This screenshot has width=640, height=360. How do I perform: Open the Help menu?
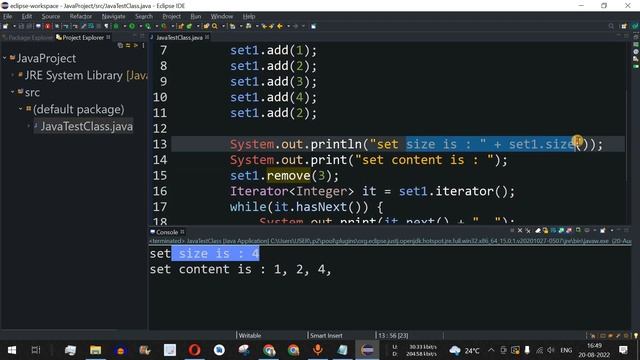[249, 16]
